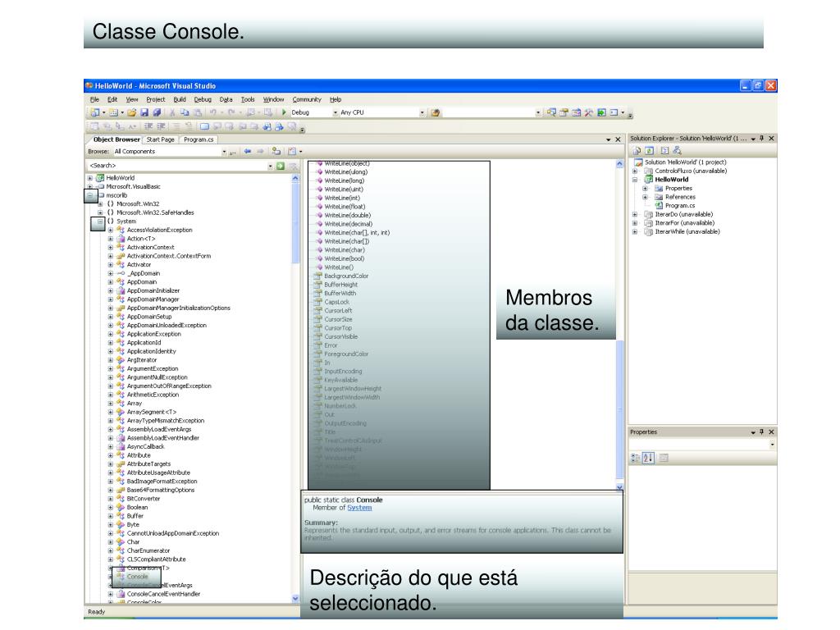Pin the Solution Explorer panel
840x630 pixels.
click(761, 138)
